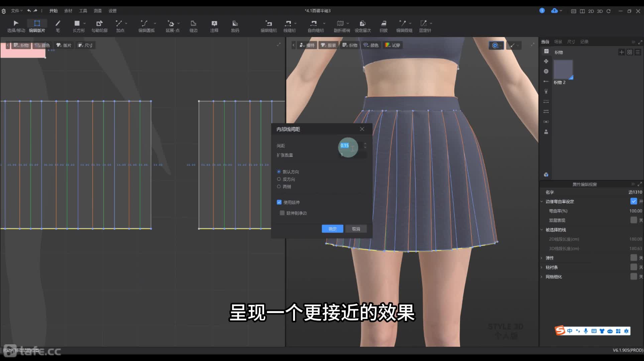Expand the 粘衬条 section

[x=542, y=267]
